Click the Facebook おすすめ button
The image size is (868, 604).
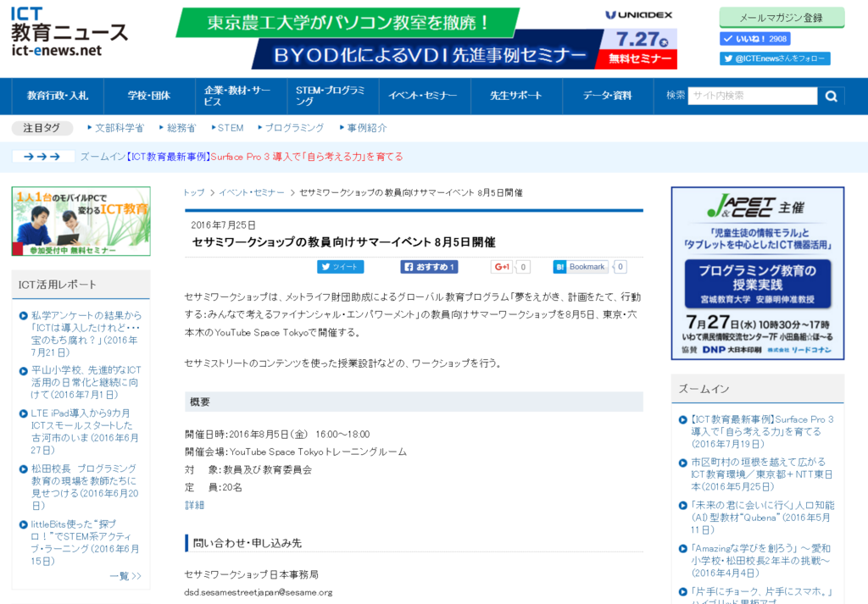coord(429,267)
